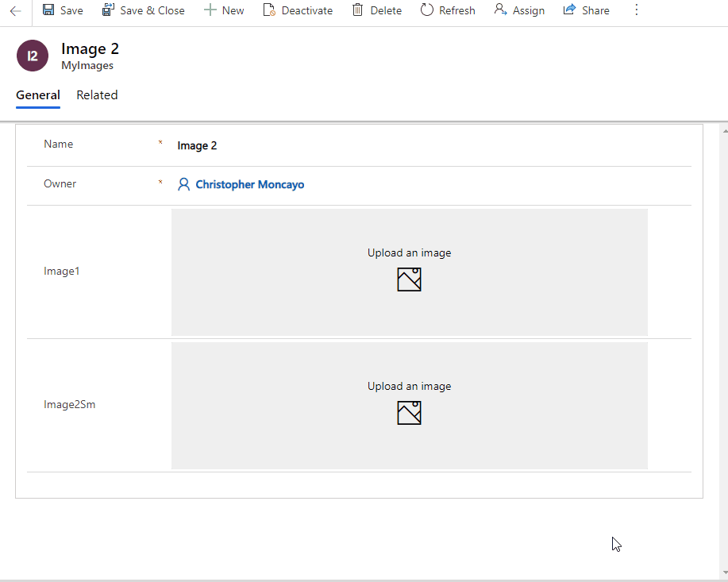The width and height of the screenshot is (728, 582).
Task: Click the Save & Close icon
Action: click(x=108, y=10)
